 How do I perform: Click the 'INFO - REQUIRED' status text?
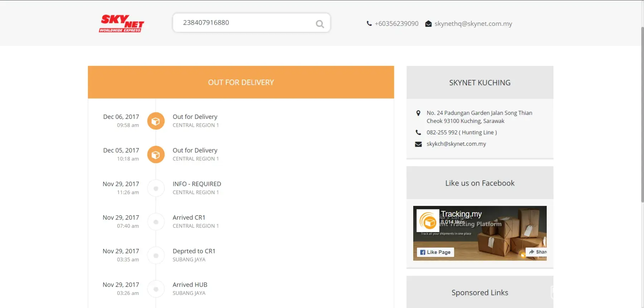point(197,184)
